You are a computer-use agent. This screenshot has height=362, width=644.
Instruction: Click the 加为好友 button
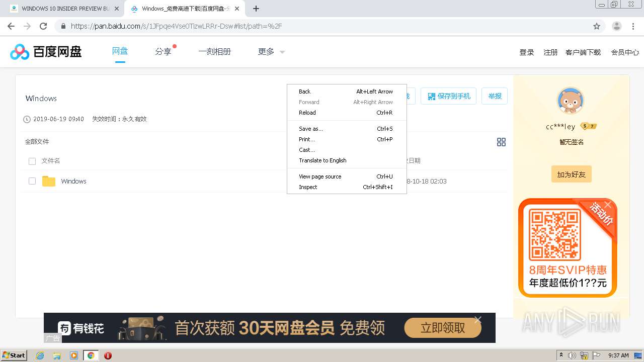572,174
